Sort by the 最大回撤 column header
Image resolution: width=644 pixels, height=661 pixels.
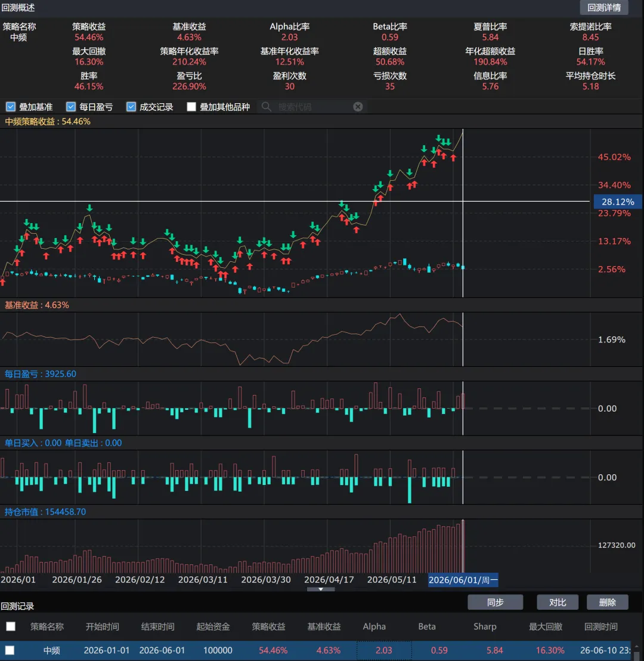click(x=546, y=626)
